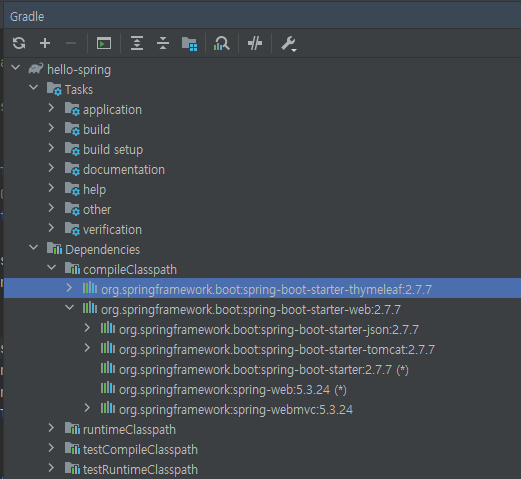The width and height of the screenshot is (521, 479).
Task: Select the documentation label
Action: [124, 170]
